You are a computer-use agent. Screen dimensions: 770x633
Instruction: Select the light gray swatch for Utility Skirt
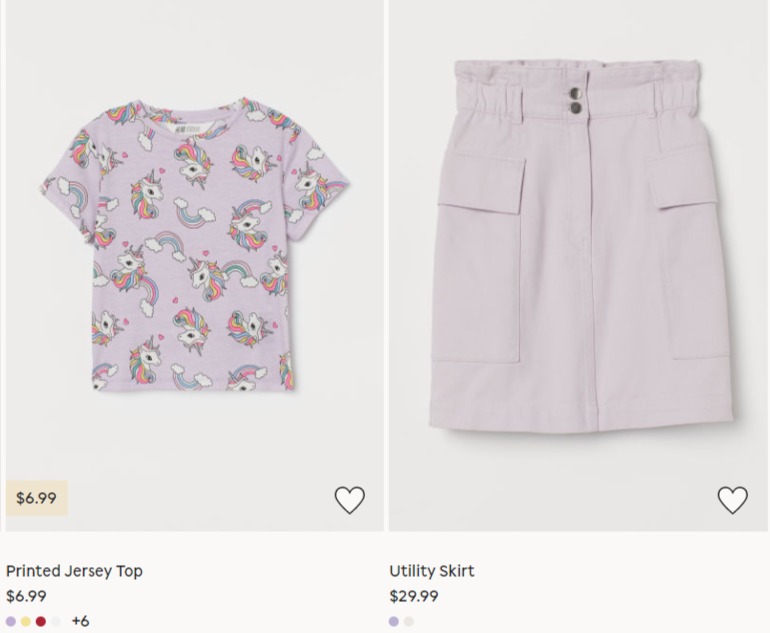[x=409, y=622]
